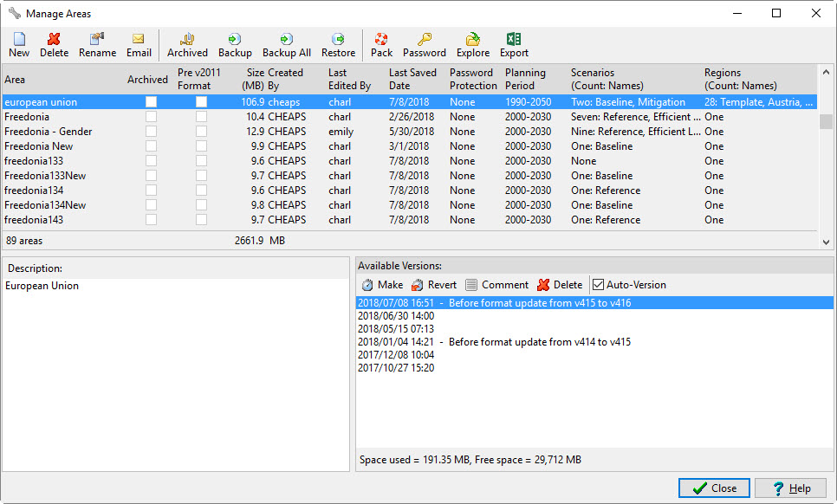Screen dimensions: 837x504
Task: Toggle Pre v2011 checkbox for freedonia133
Action: coord(201,160)
